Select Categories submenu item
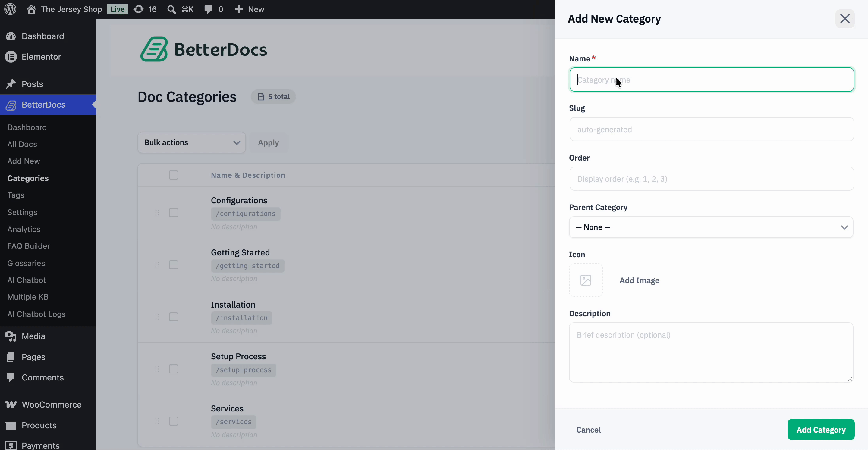Viewport: 868px width, 450px height. pyautogui.click(x=28, y=178)
